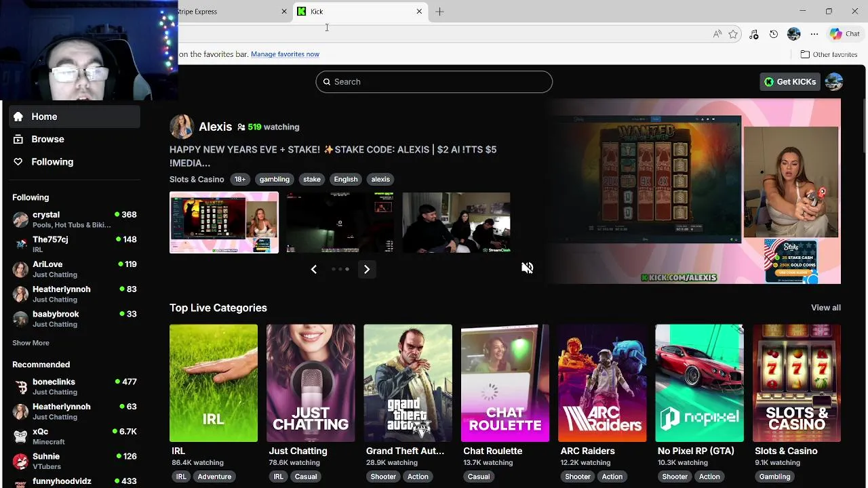Open the Browse sidebar item
This screenshot has height=488, width=868.
pyautogui.click(x=75, y=139)
